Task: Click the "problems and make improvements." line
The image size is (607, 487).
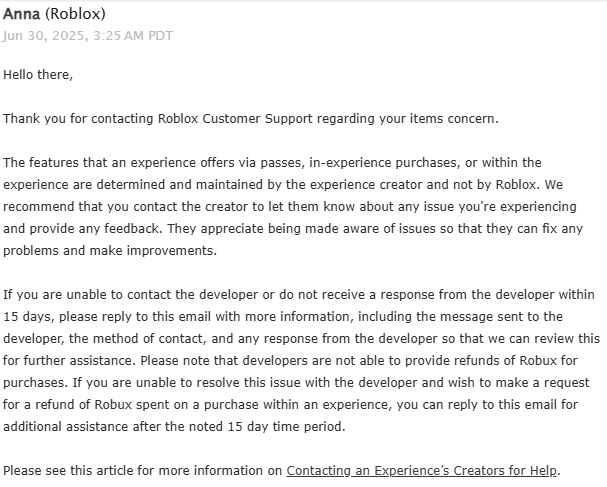Action: 110,250
